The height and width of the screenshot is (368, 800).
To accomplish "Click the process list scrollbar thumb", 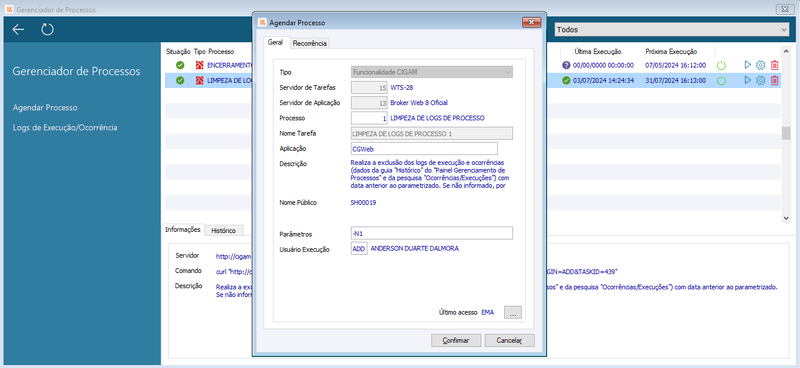I will pos(786,132).
